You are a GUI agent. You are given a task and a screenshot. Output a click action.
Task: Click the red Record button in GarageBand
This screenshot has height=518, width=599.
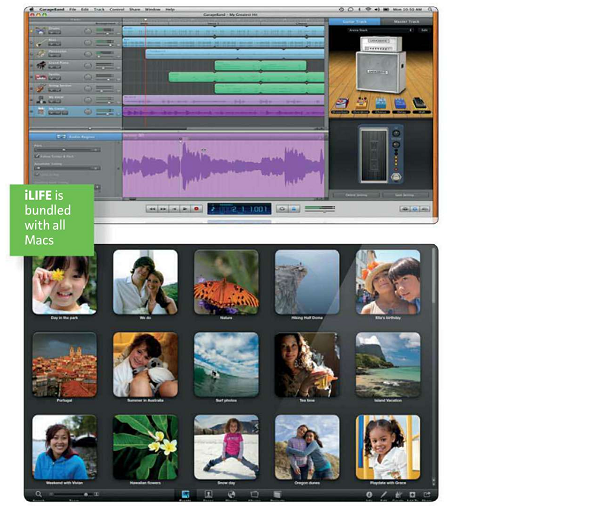tap(197, 209)
